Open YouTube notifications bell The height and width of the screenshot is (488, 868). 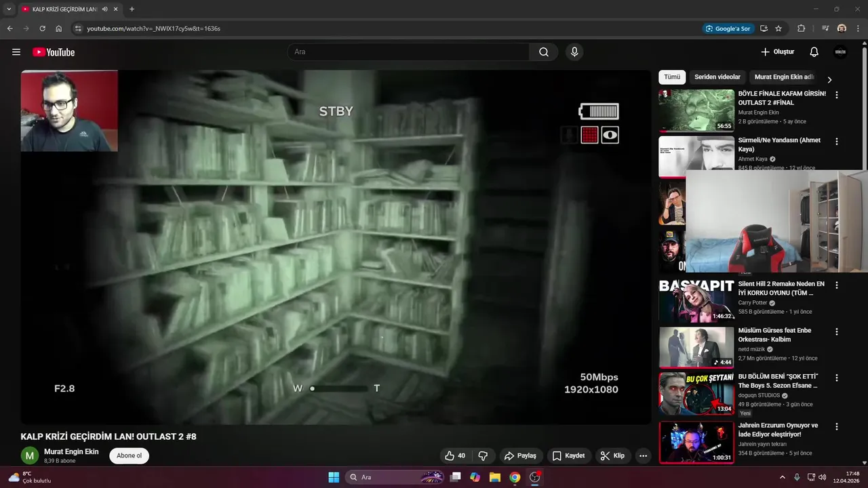(x=814, y=52)
